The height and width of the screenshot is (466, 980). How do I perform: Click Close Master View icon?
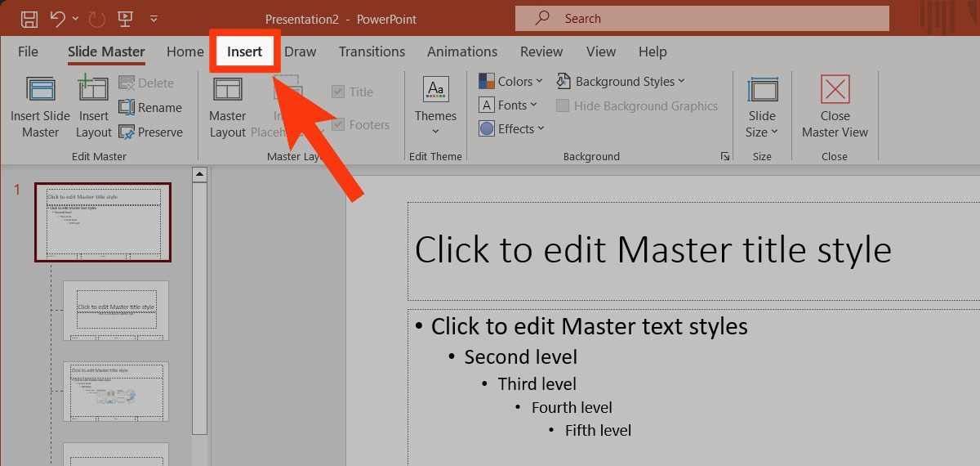[835, 90]
